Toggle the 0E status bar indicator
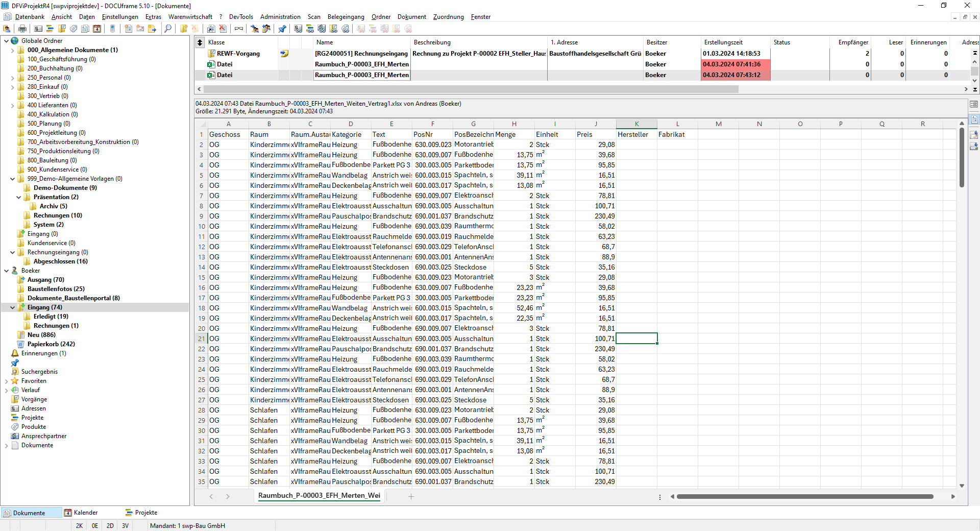Viewport: 980px width, 531px height. [x=95, y=525]
